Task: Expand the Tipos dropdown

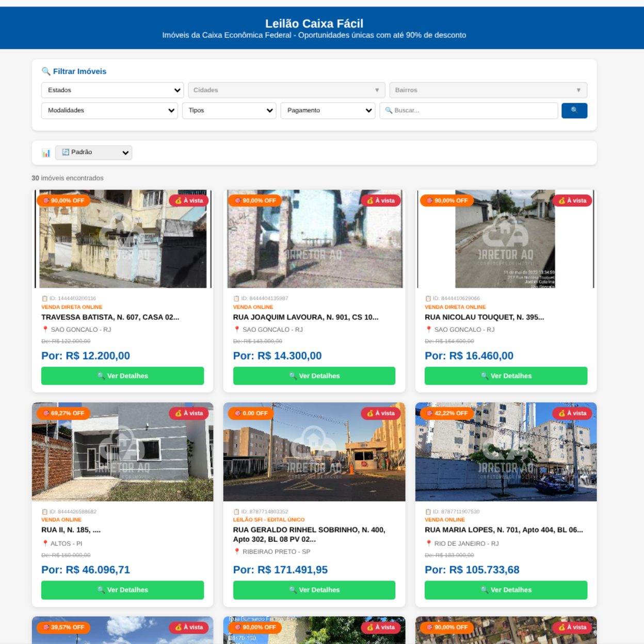Action: [x=229, y=110]
